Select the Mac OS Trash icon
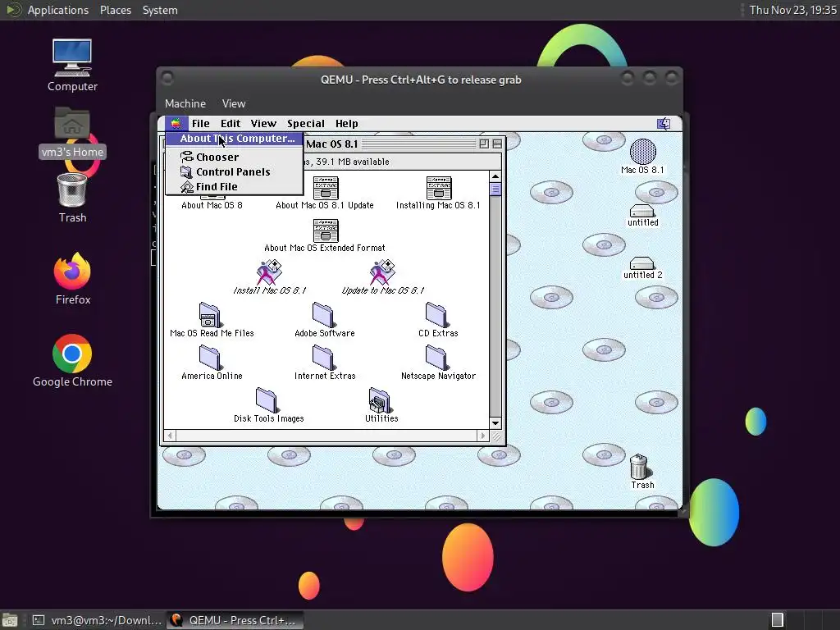The height and width of the screenshot is (630, 840). tap(641, 472)
